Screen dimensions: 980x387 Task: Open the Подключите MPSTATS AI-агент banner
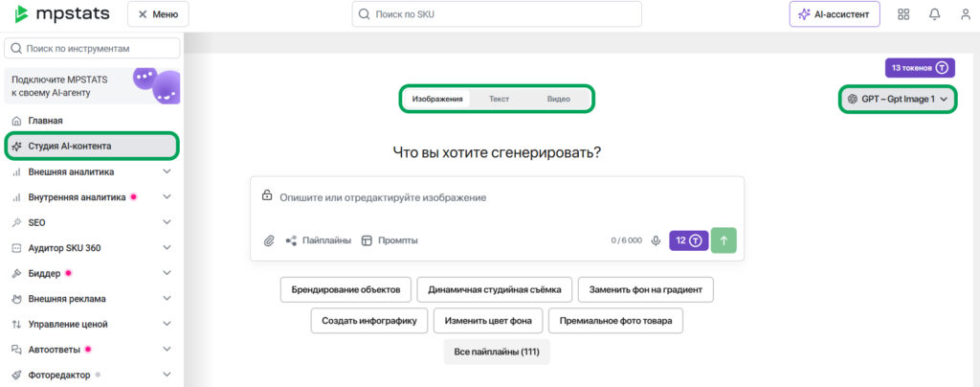coord(92,86)
